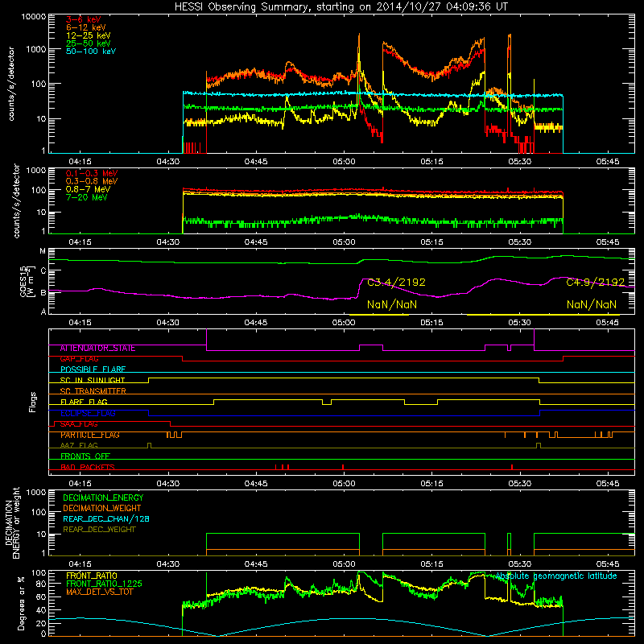
Task: Click the Degrees or % axis label
Action: pyautogui.click(x=21, y=604)
